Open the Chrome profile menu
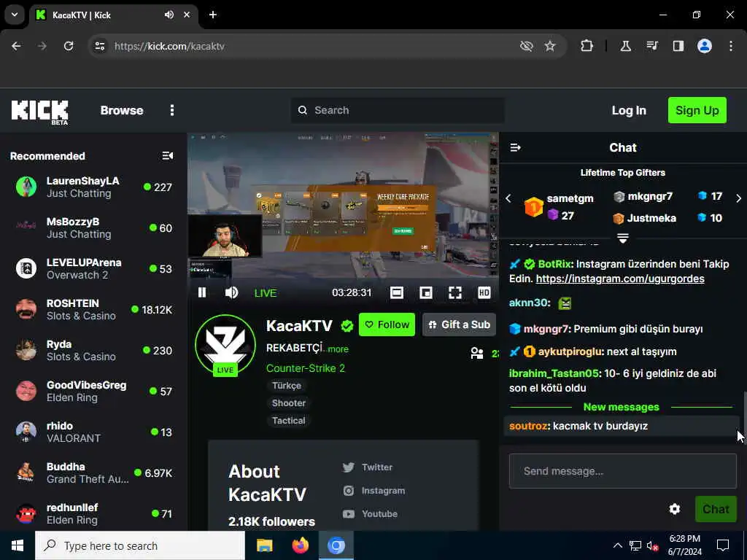Screen dimensions: 747x560 coord(705,46)
